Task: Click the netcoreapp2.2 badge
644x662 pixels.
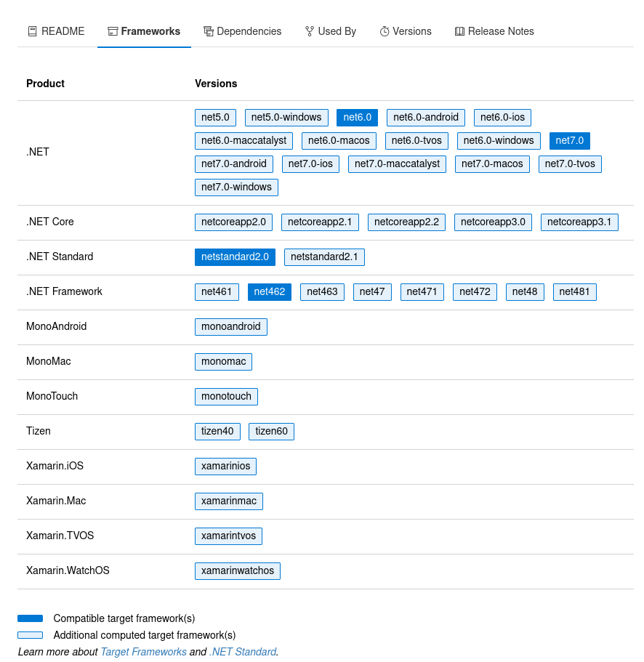Action: click(406, 222)
